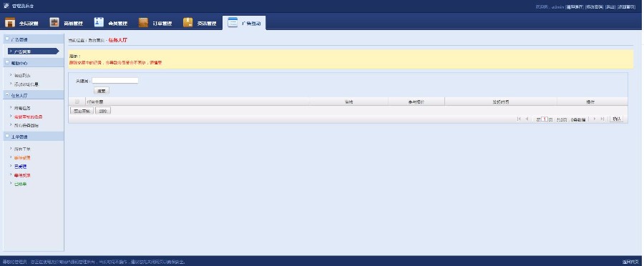Open the 会员管理 member management icon tab
Viewport: 644px width, 266px height.
pos(110,23)
